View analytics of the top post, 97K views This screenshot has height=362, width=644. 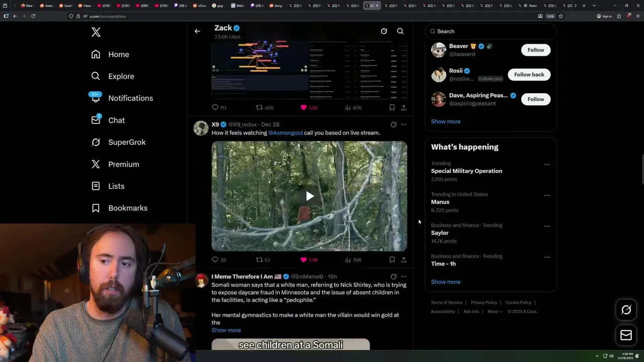click(x=353, y=108)
